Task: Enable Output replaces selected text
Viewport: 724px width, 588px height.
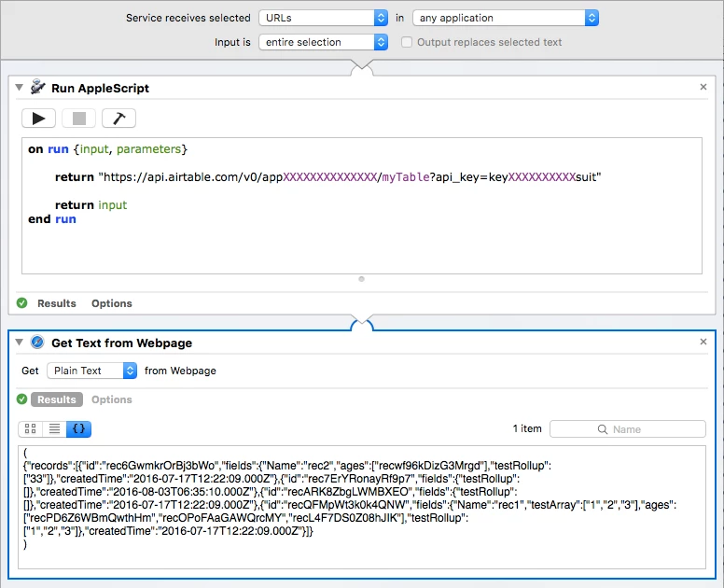Action: point(407,42)
